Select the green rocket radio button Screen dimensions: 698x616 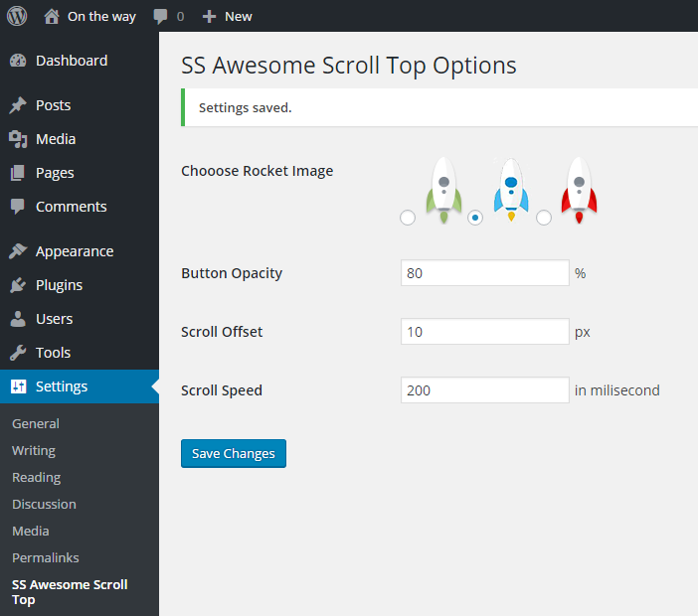pos(408,218)
